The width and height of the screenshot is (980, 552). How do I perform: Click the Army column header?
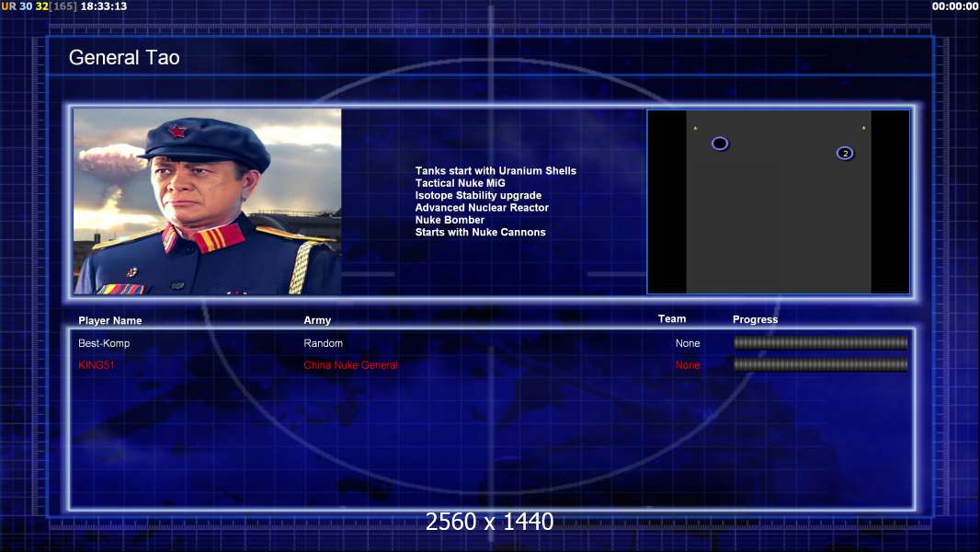[x=317, y=321]
